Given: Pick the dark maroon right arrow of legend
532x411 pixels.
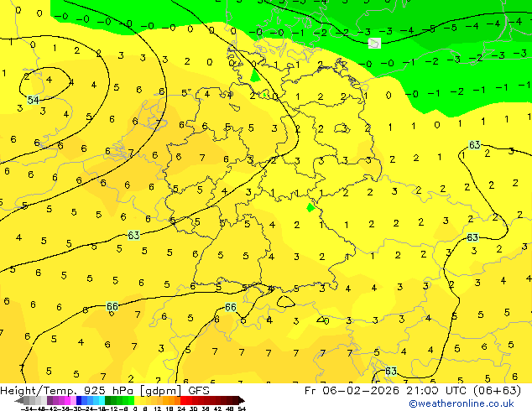Looking at the screenshot, I should click(242, 401).
